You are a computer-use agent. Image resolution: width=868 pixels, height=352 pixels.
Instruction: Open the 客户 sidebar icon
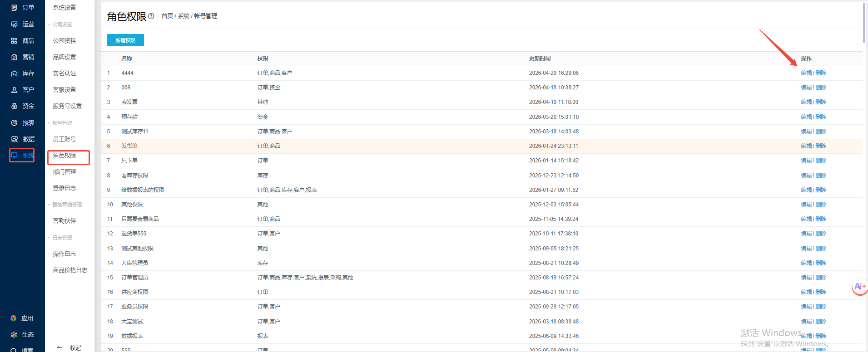tap(14, 90)
